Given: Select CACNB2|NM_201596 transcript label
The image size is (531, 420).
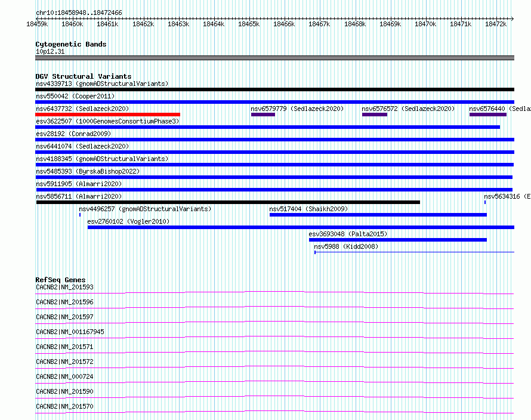Looking at the screenshot, I should 64,302.
